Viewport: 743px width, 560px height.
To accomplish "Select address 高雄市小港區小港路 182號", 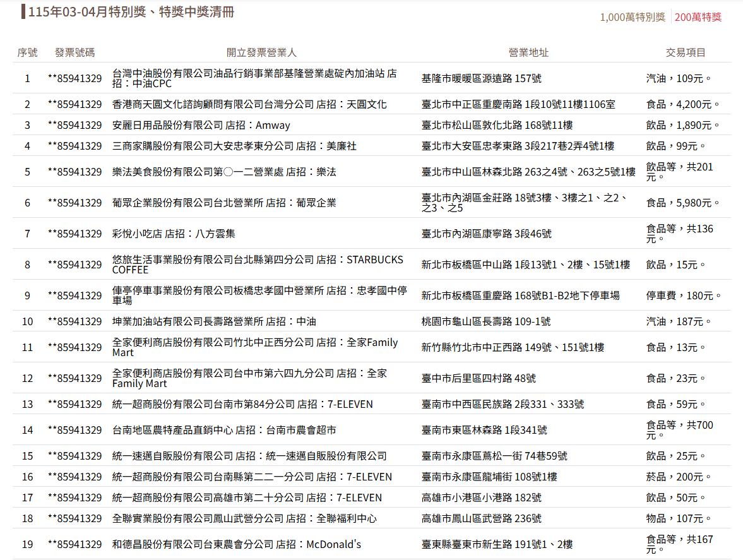I will pos(482,497).
